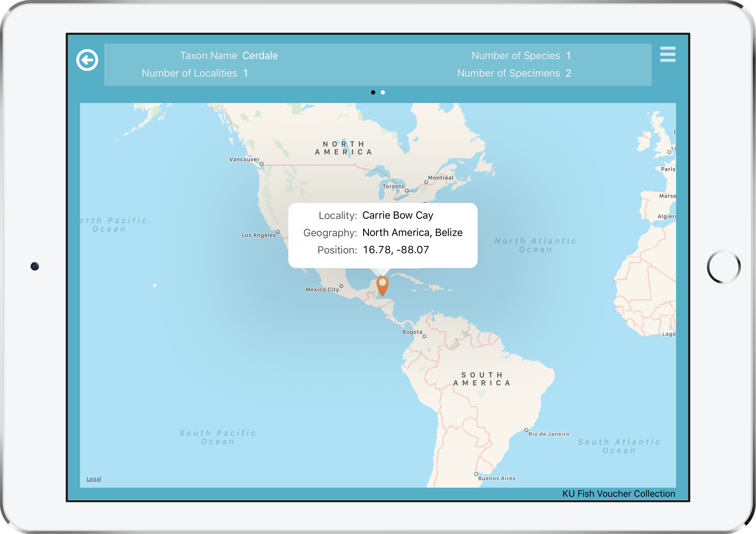Click the Rio de Janeiro label
The width and height of the screenshot is (756, 534).
point(549,434)
